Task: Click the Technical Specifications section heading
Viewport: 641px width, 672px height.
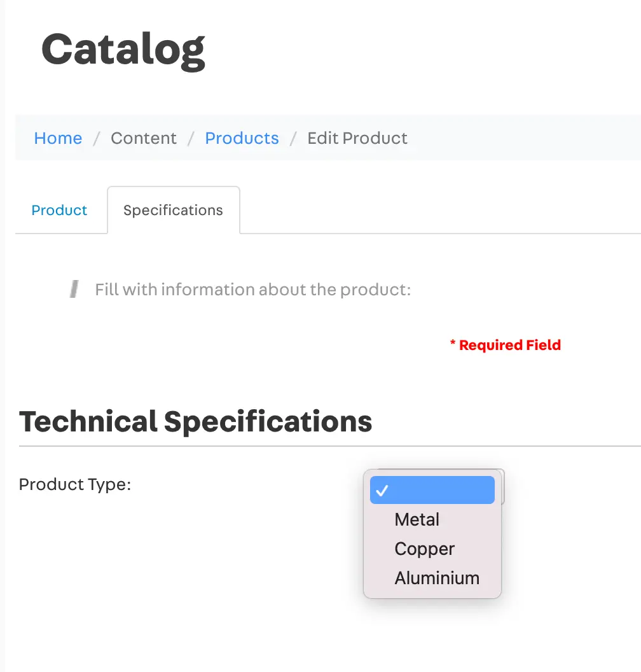Action: tap(196, 421)
